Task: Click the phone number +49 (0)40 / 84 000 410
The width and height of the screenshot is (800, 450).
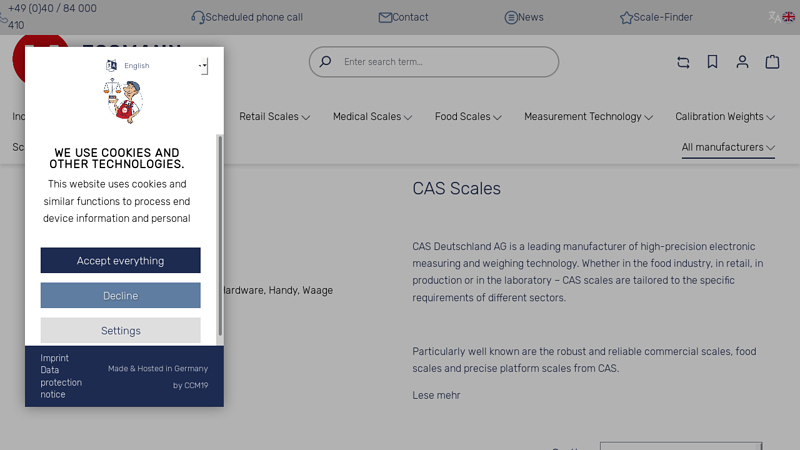Action: click(x=52, y=17)
